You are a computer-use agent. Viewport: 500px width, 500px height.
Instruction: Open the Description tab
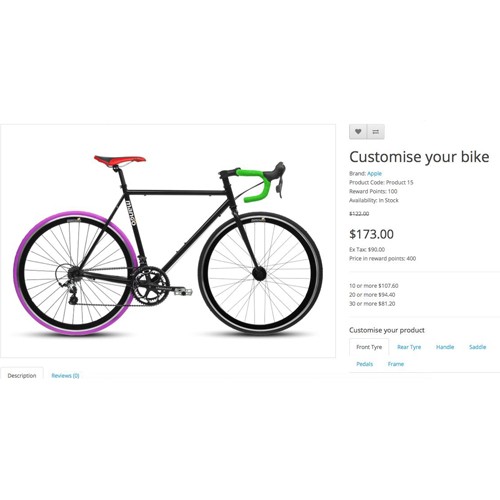22,376
